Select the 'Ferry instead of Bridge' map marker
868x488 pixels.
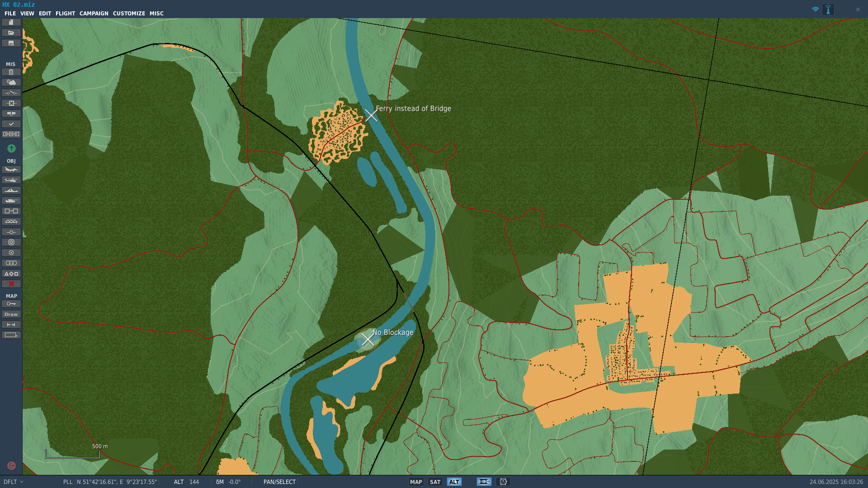tap(371, 116)
